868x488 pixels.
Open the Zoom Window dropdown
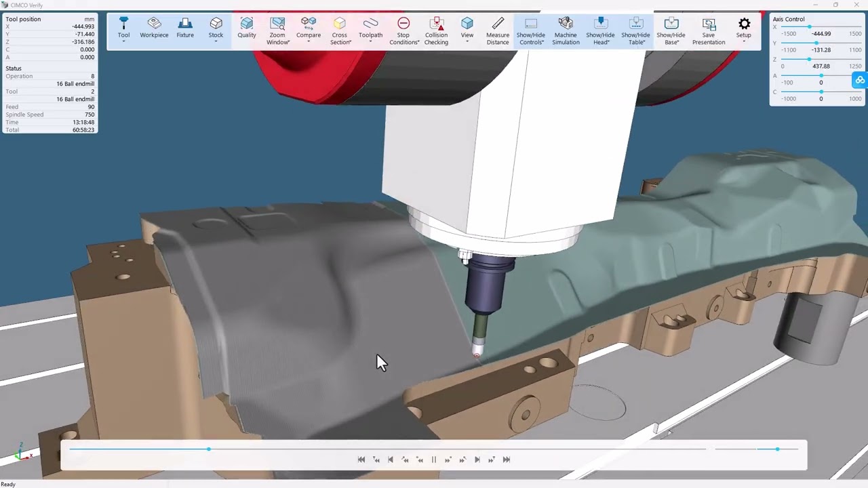click(x=277, y=31)
